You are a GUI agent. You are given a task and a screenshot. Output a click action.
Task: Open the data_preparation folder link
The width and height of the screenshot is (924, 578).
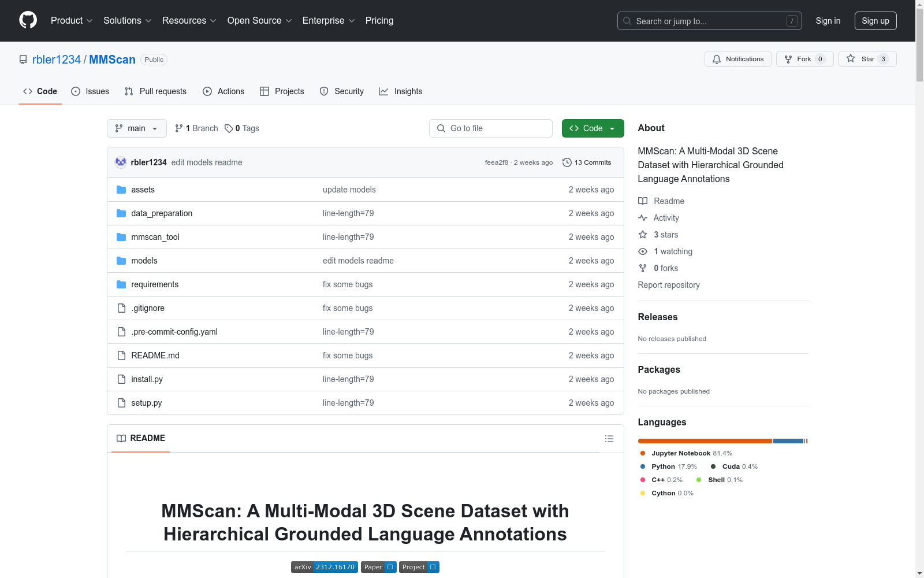click(x=162, y=213)
